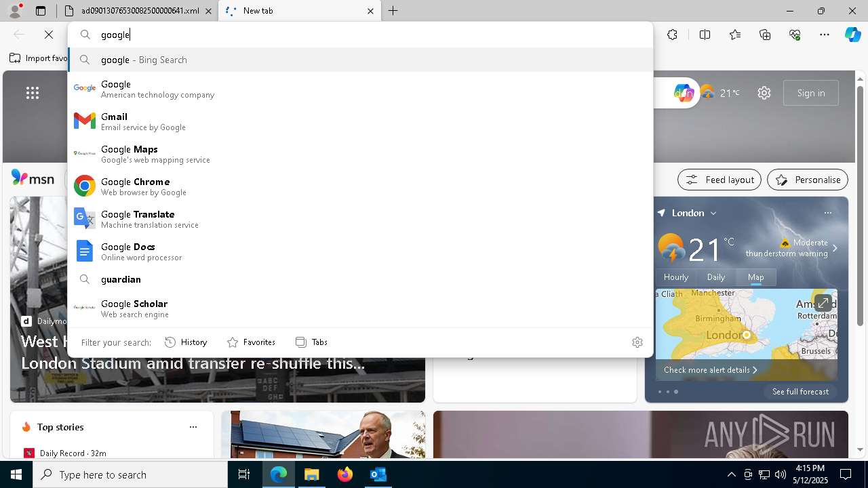Open the msn logo link

pos(33,178)
